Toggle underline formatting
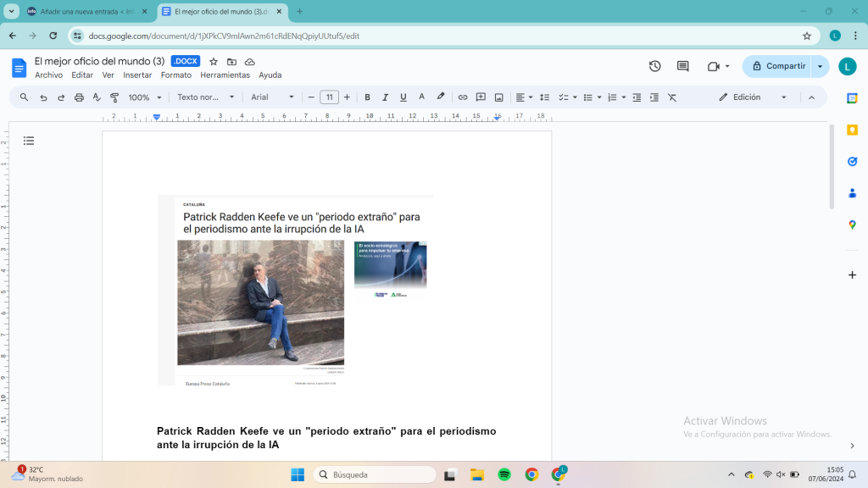 pyautogui.click(x=403, y=97)
